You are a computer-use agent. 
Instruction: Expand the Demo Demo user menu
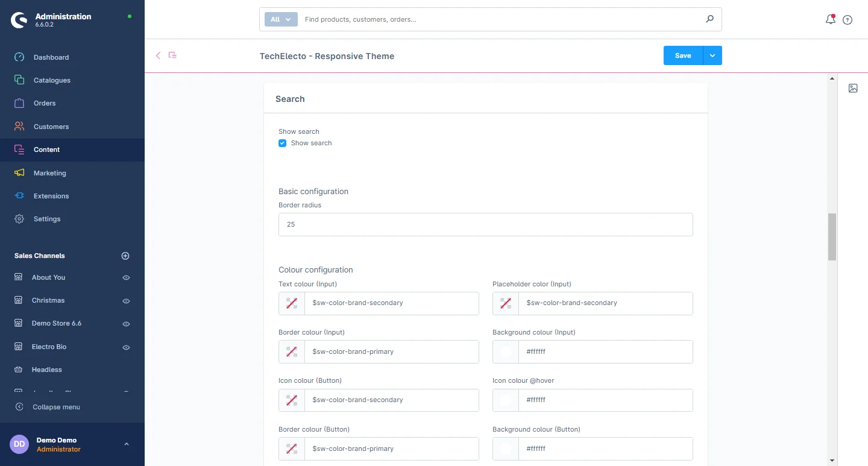pyautogui.click(x=127, y=444)
